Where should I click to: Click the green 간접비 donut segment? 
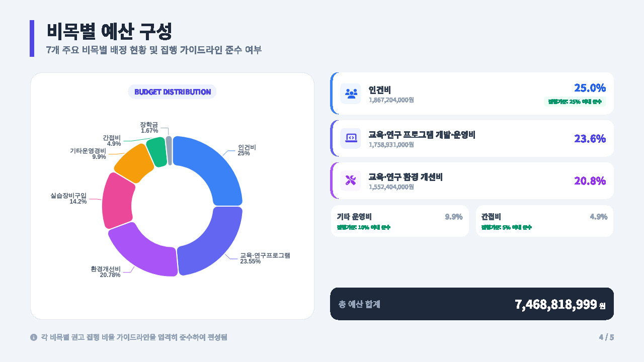pos(156,151)
